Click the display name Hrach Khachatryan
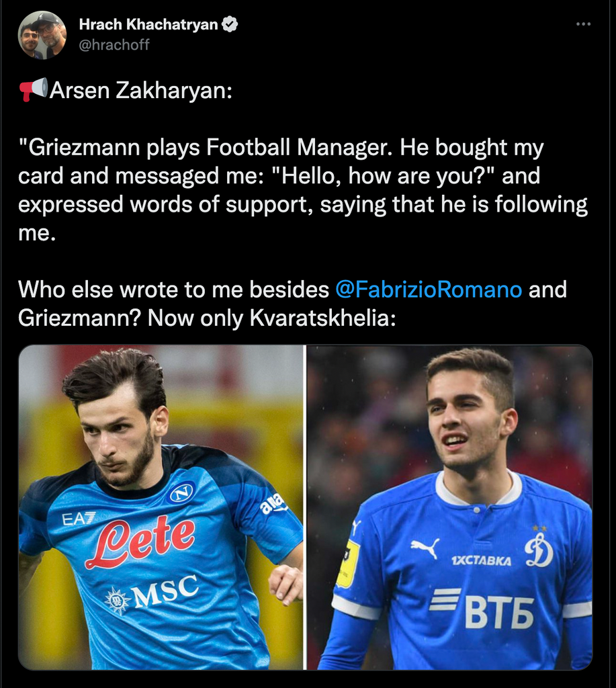 pos(148,25)
